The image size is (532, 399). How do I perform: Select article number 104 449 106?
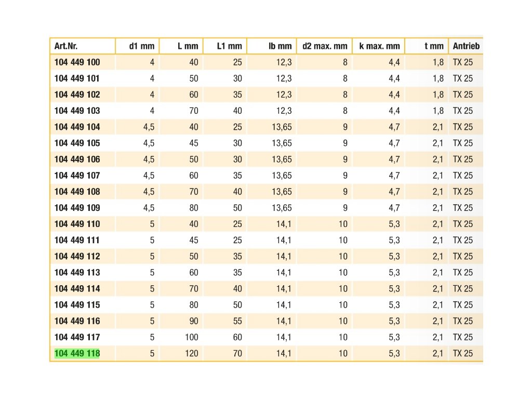pos(77,159)
